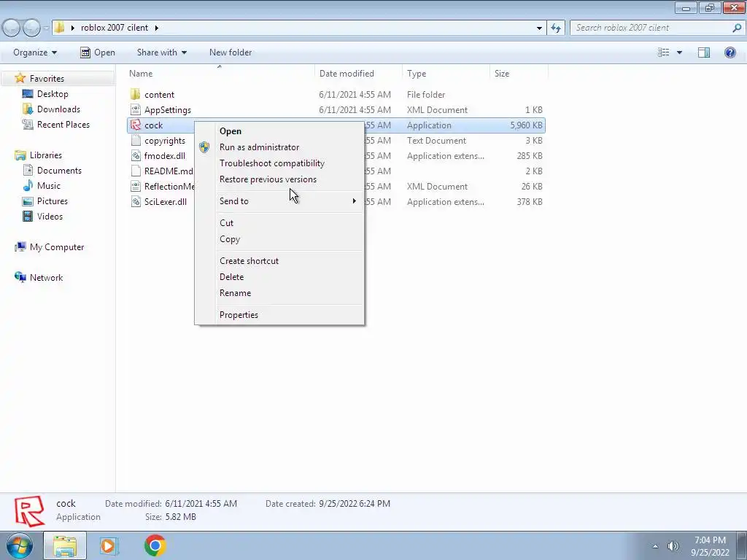Click the Forward navigation arrow button
The height and width of the screenshot is (560, 747).
[x=31, y=28]
